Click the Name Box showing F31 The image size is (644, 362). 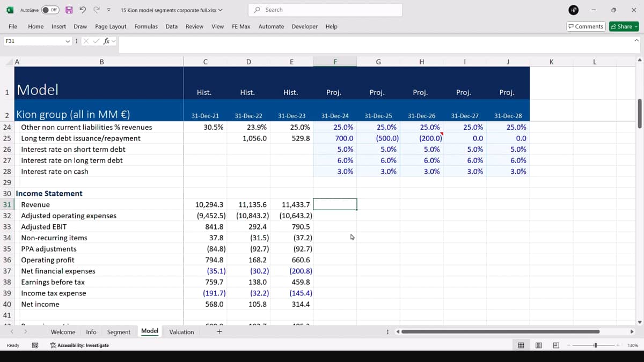33,41
